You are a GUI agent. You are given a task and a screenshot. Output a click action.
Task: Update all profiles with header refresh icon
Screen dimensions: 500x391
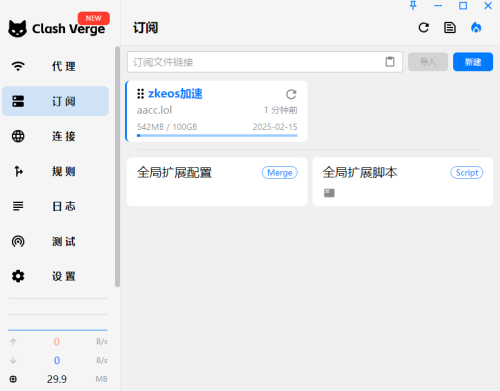coord(423,28)
